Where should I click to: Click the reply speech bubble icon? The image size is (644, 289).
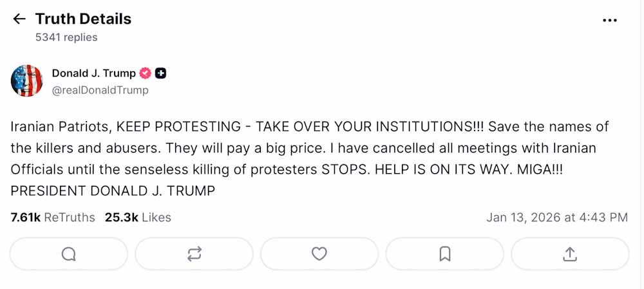(x=69, y=254)
